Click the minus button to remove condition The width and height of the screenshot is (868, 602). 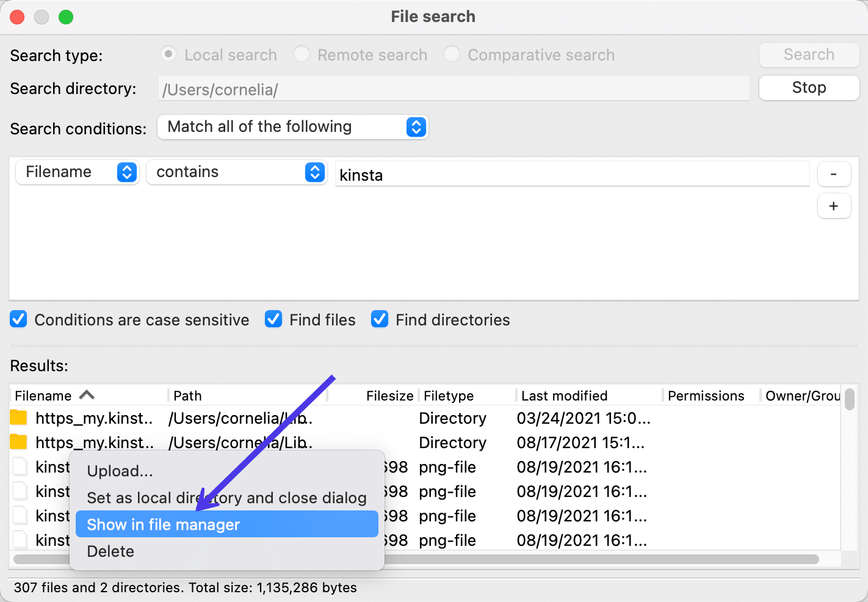tap(833, 174)
